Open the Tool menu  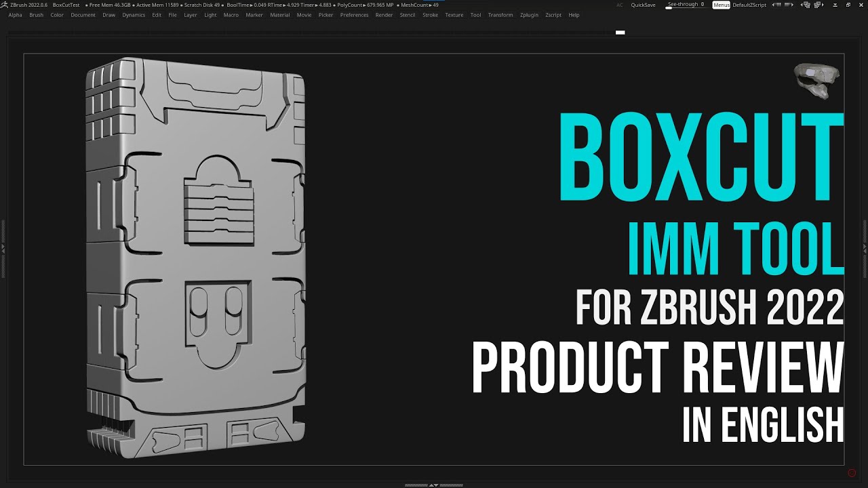(475, 15)
